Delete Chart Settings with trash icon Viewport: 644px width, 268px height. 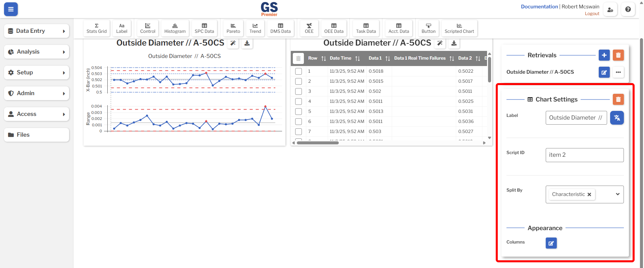click(x=618, y=99)
